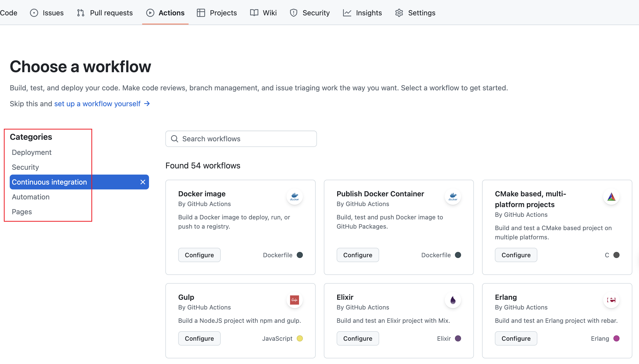Toggle the Automation category filter
The image size is (639, 364).
(30, 197)
